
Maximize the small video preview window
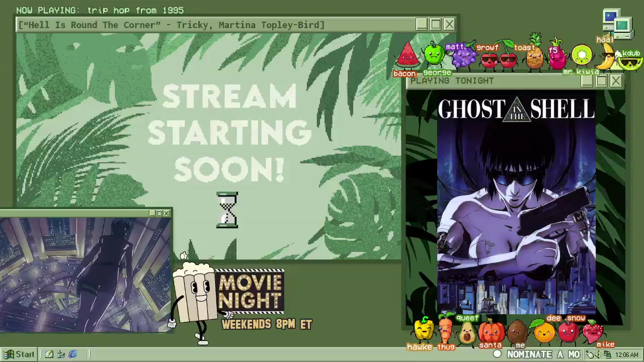pyautogui.click(x=159, y=213)
